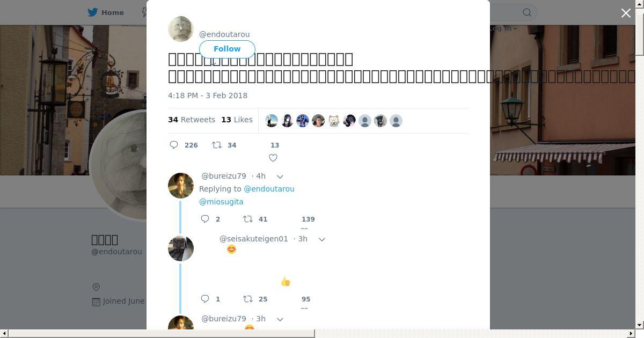Screen dimensions: 644x338
Task: Click the reply icon with count 1
Action: click(x=205, y=299)
